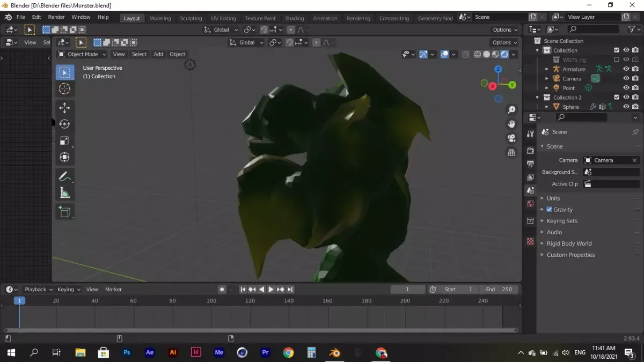Jump to the timeline start frame

pyautogui.click(x=243, y=290)
